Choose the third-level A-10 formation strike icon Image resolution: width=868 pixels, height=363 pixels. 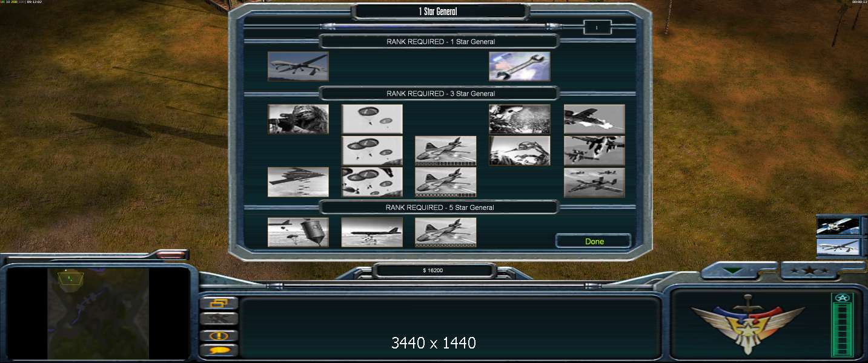click(x=594, y=182)
